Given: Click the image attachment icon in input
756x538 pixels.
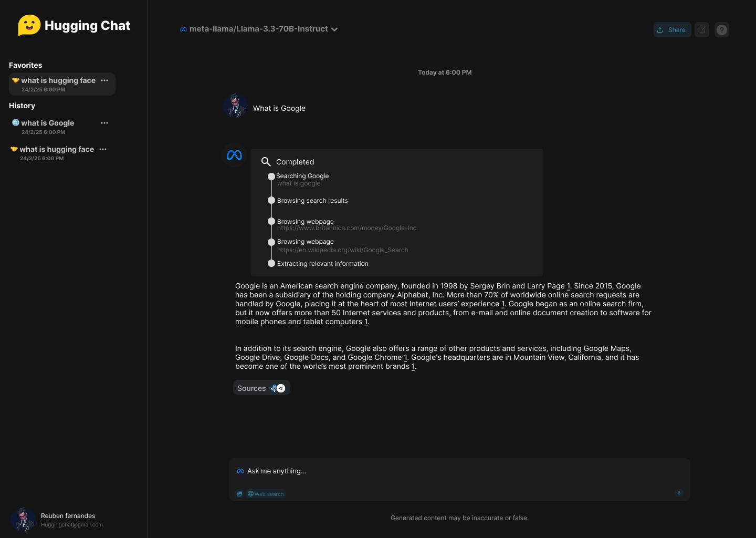Looking at the screenshot, I should pyautogui.click(x=240, y=494).
